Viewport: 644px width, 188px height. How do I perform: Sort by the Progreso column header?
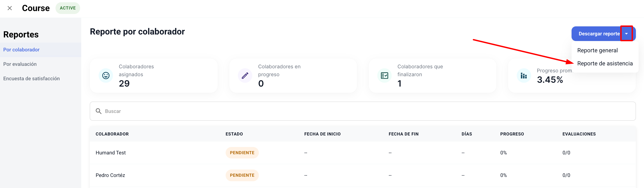point(512,134)
